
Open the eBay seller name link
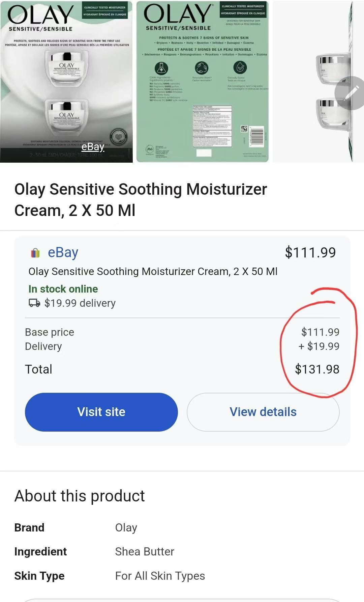[x=63, y=252]
